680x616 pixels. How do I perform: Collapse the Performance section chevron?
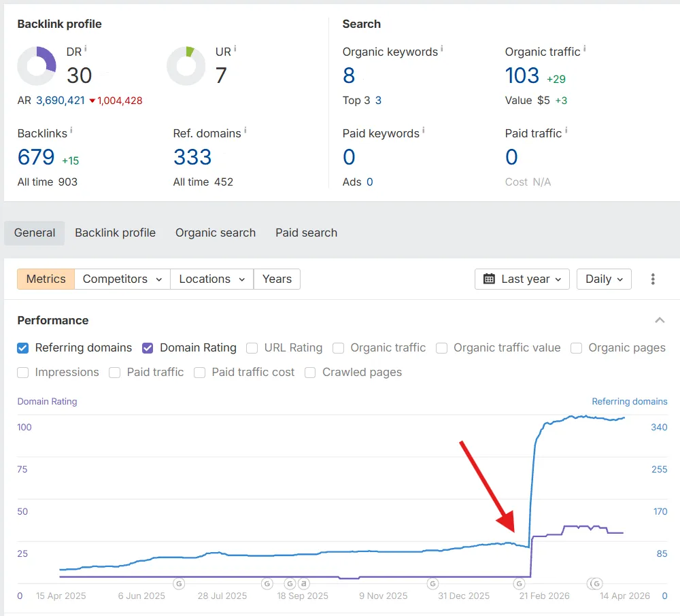click(x=659, y=320)
